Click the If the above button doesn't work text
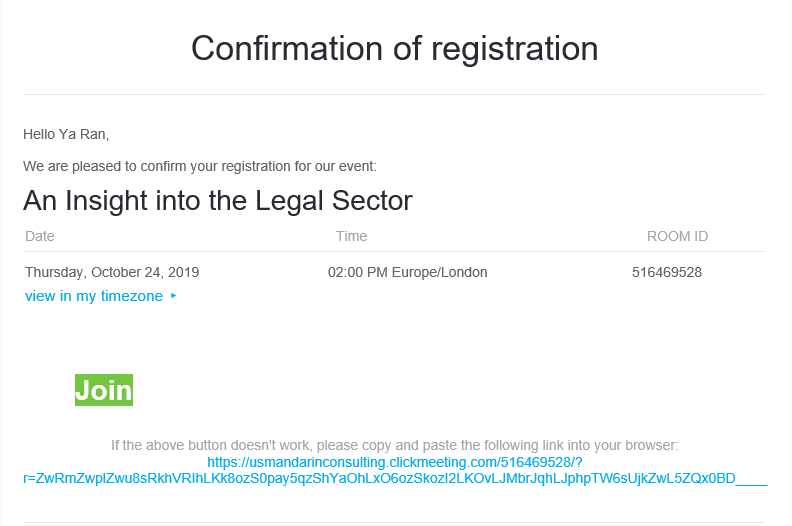 pyautogui.click(x=394, y=445)
